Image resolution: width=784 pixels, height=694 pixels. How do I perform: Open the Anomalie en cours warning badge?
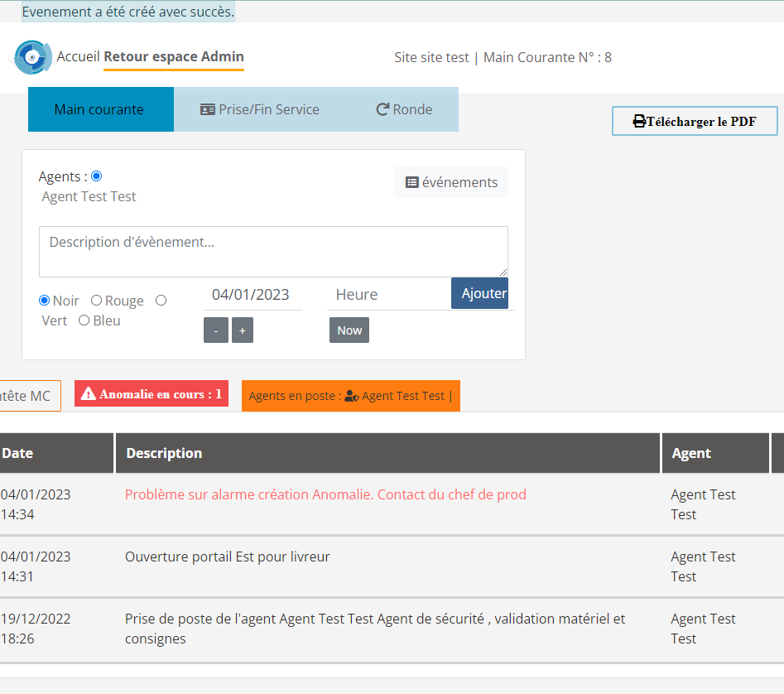(152, 394)
